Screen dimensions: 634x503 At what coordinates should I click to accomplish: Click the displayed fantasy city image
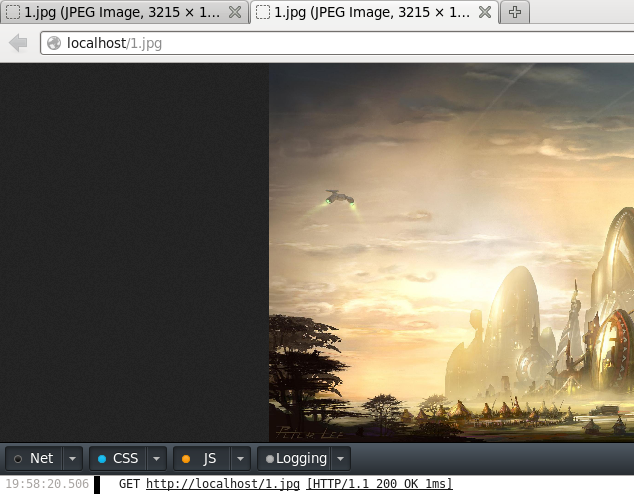coord(451,252)
